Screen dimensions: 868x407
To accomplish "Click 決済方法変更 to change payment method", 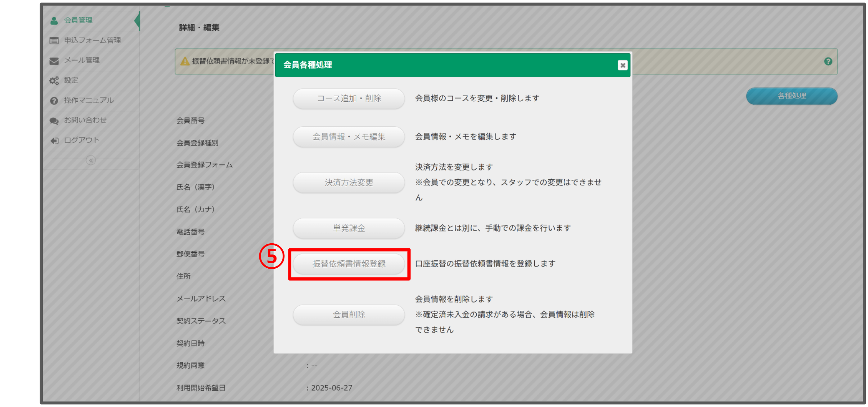I will coord(348,183).
